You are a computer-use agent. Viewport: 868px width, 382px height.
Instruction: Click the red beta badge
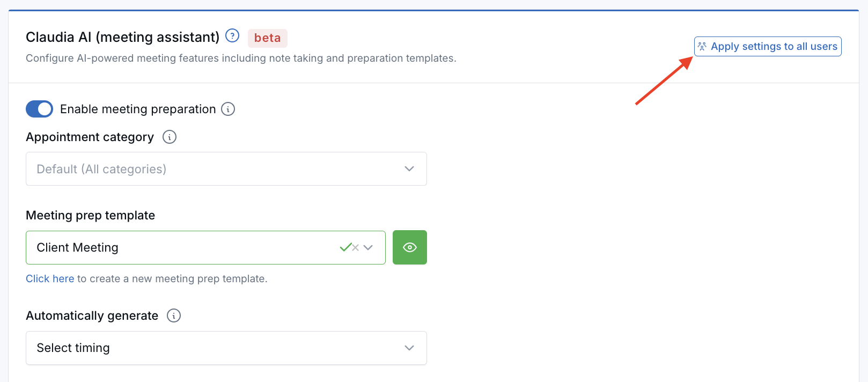(267, 38)
